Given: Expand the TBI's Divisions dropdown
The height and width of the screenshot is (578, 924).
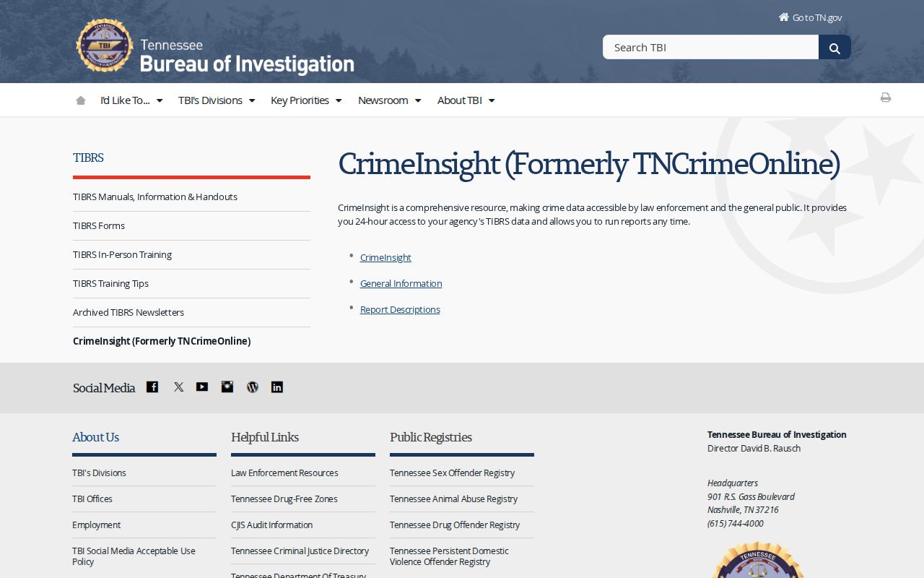Looking at the screenshot, I should (217, 100).
